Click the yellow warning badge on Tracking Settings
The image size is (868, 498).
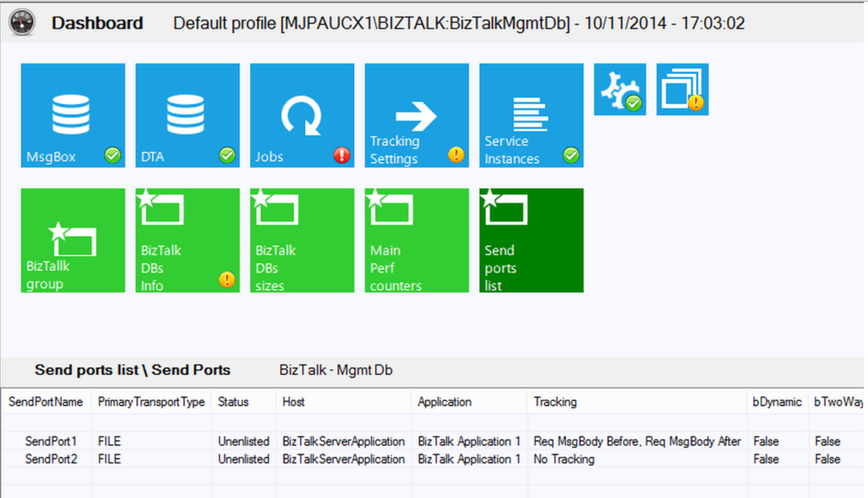457,155
